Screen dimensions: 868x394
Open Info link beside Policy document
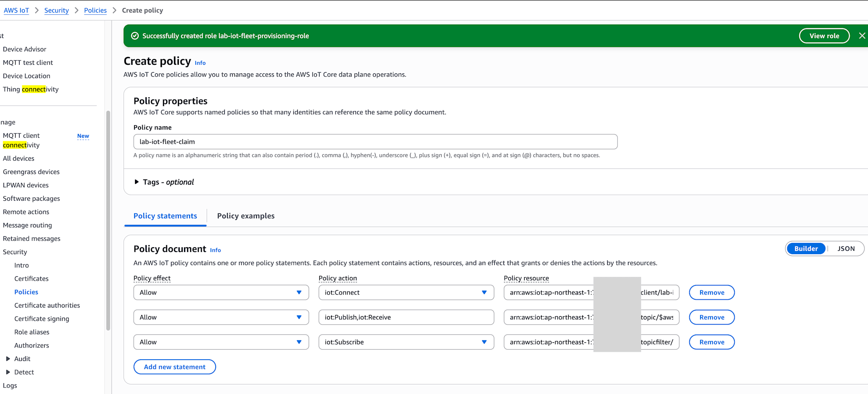click(x=216, y=250)
